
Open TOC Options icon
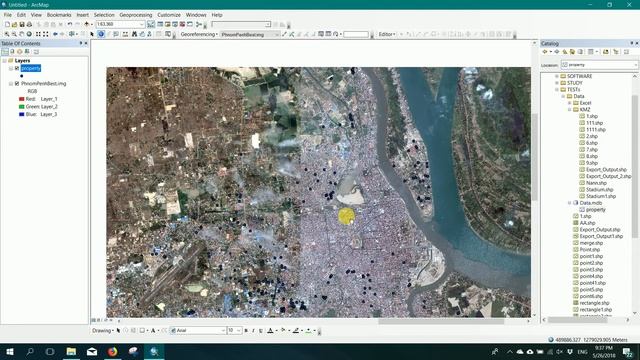point(36,51)
